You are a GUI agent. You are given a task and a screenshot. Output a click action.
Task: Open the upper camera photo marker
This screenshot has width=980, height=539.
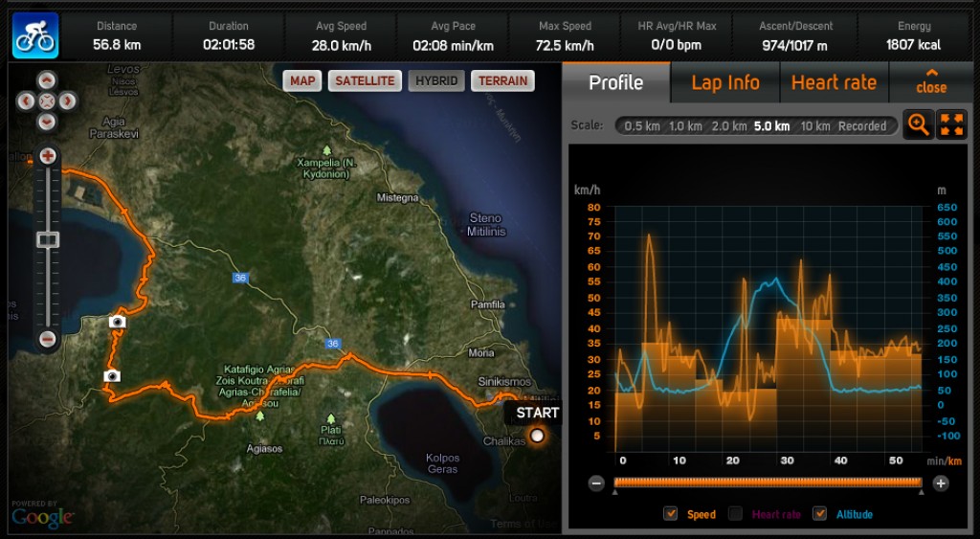coord(117,322)
